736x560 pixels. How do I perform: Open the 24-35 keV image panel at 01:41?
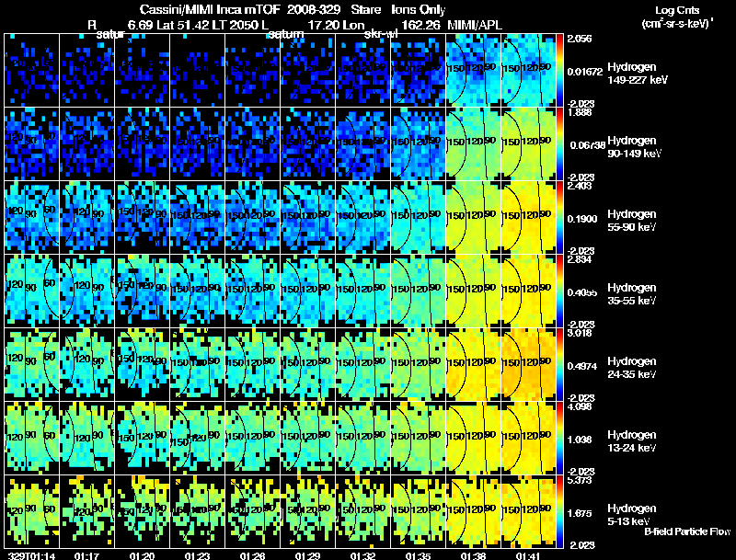pyautogui.click(x=528, y=364)
